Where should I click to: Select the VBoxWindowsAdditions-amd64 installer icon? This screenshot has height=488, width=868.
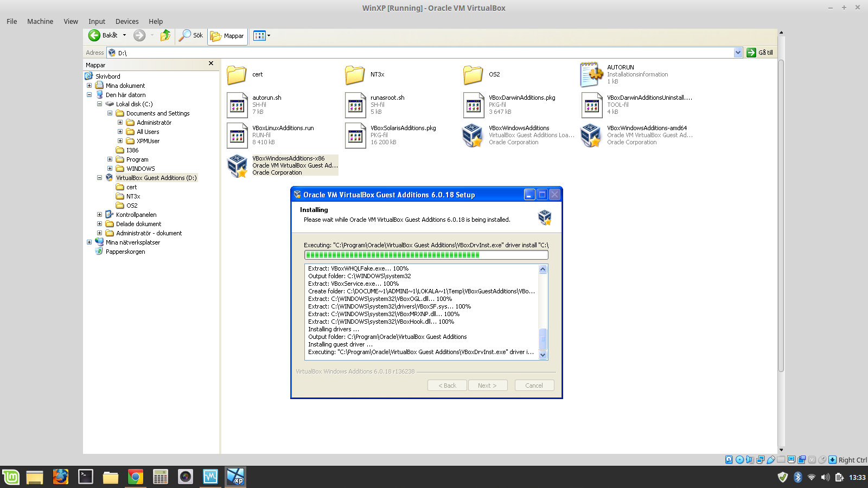pyautogui.click(x=591, y=135)
